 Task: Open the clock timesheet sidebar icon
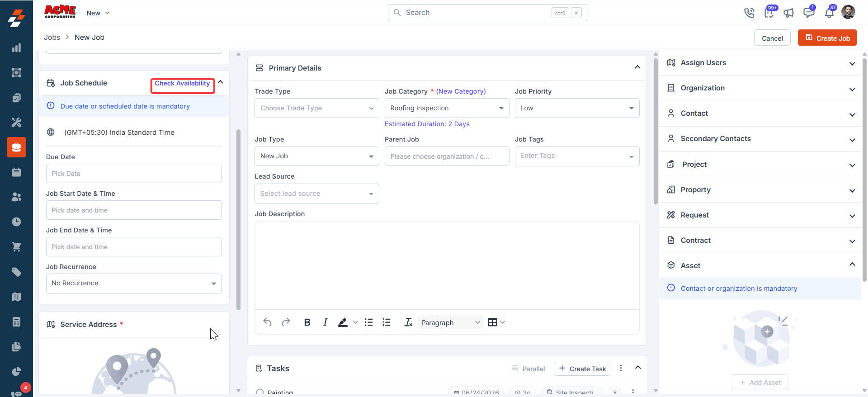(16, 222)
